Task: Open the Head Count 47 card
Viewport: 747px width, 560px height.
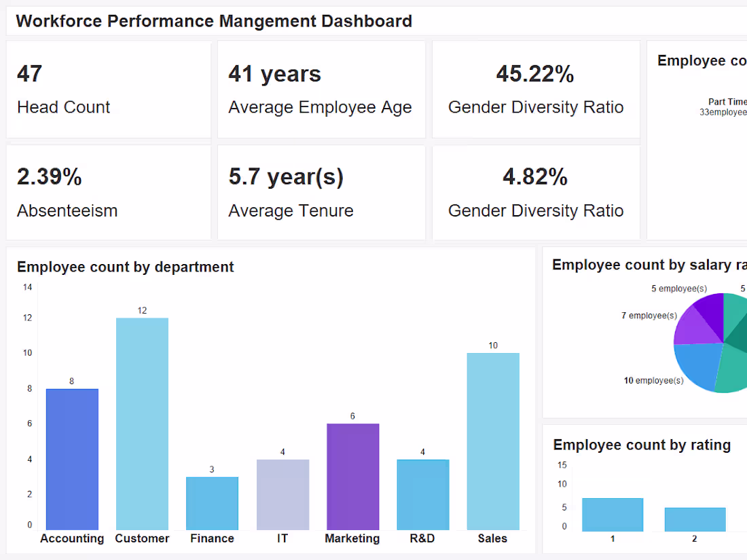Action: (109, 90)
